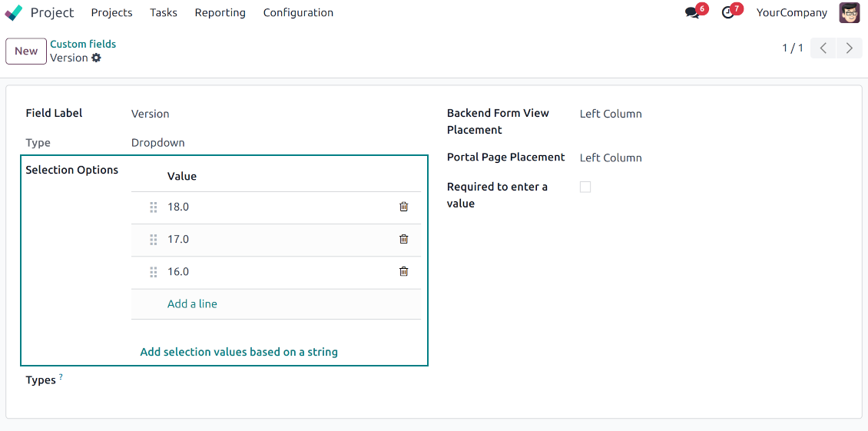Click drag handle of the 16.0 row

pyautogui.click(x=153, y=272)
